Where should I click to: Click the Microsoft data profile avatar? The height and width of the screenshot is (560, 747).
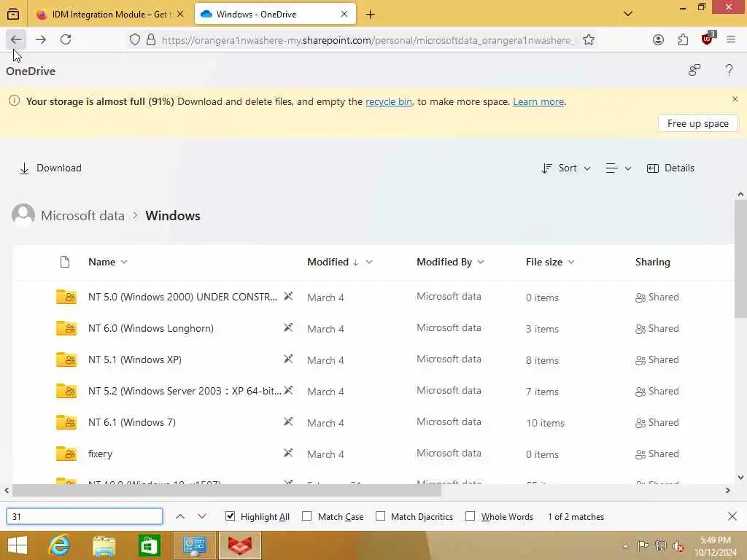point(23,215)
